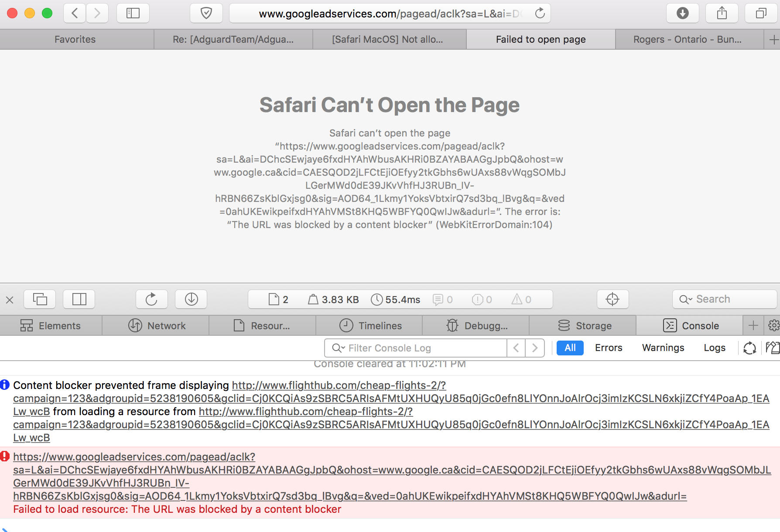Open the Timelines inspector tab
The image size is (780, 532).
point(369,325)
